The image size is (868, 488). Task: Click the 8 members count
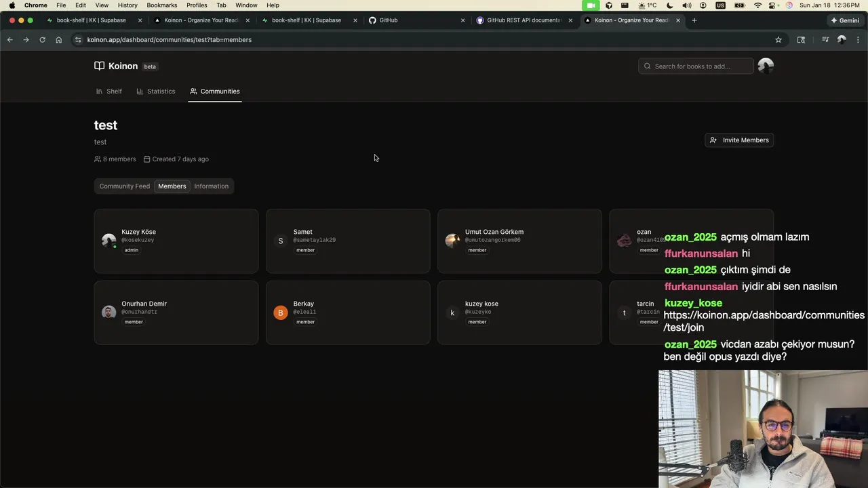point(115,159)
